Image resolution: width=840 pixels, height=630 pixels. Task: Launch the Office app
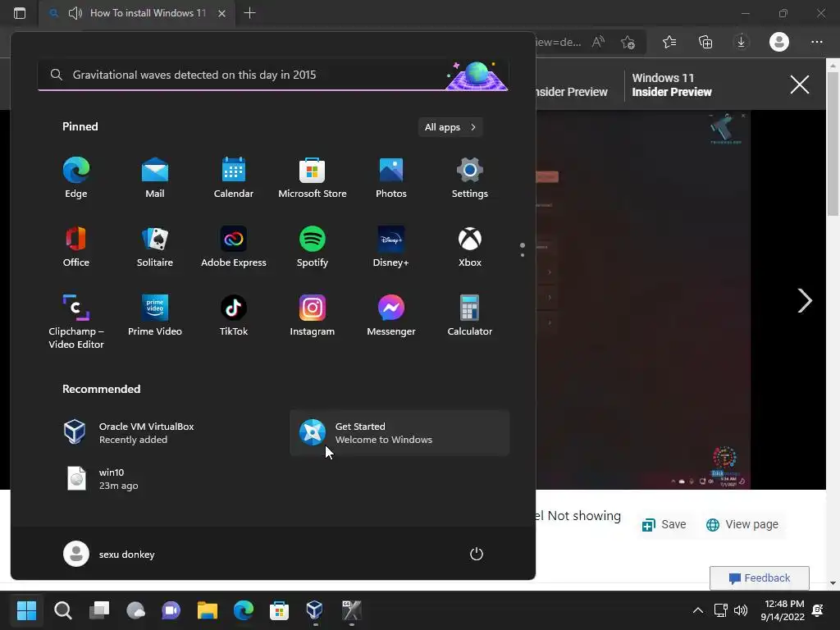pos(76,247)
